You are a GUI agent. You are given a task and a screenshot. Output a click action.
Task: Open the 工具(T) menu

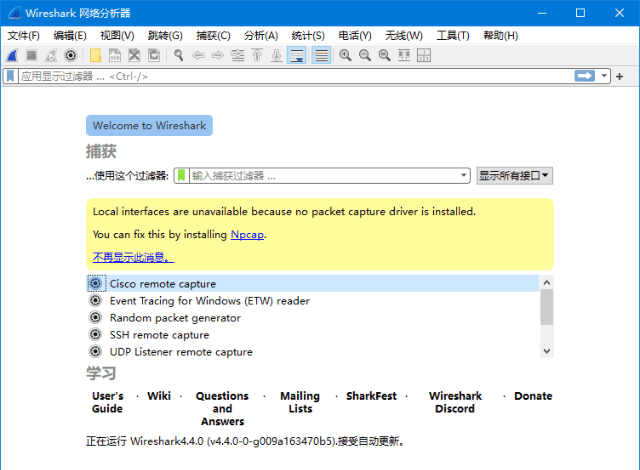453,35
